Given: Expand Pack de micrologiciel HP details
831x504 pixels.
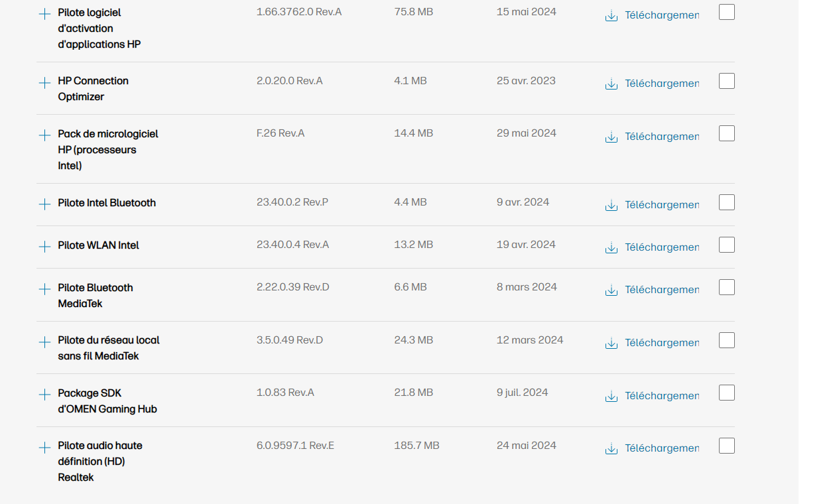Looking at the screenshot, I should tap(44, 135).
